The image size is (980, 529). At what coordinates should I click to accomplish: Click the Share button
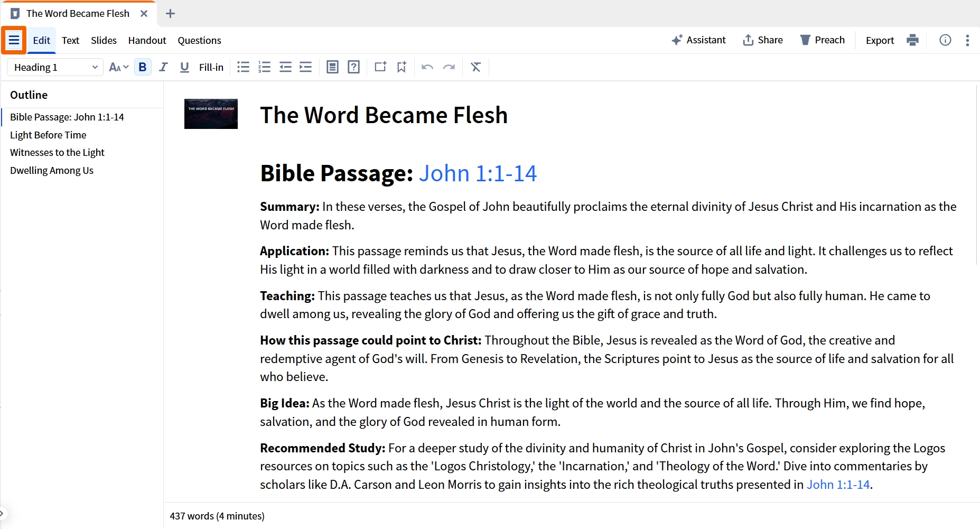763,40
